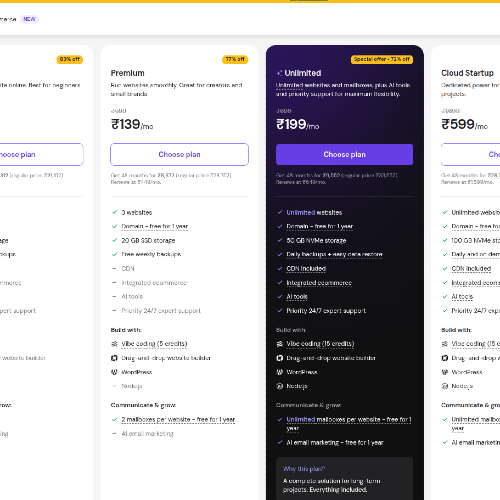Image resolution: width=500 pixels, height=500 pixels.
Task: Click the drag-and-drop builder icon in Unlimited plan
Action: [280, 358]
